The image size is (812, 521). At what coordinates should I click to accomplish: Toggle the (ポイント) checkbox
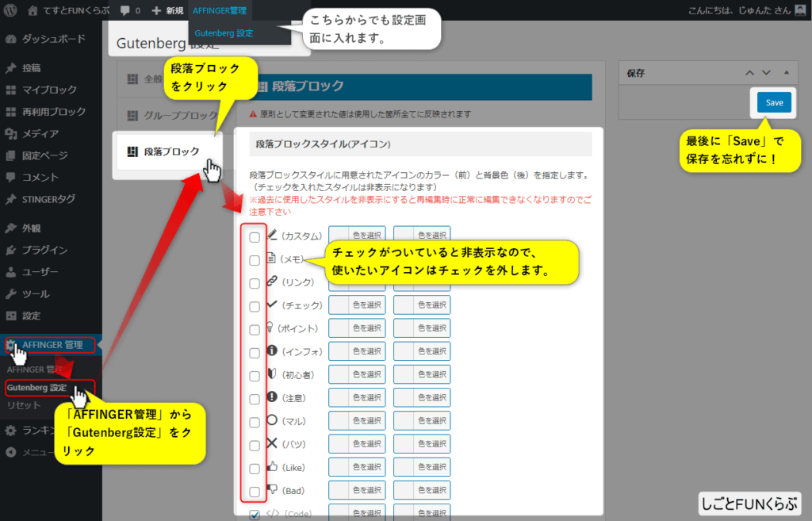pos(255,330)
